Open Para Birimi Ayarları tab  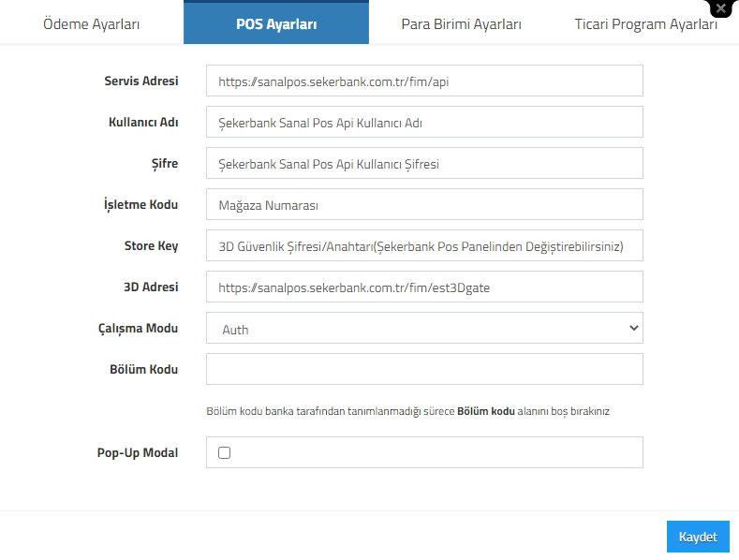[x=462, y=23]
